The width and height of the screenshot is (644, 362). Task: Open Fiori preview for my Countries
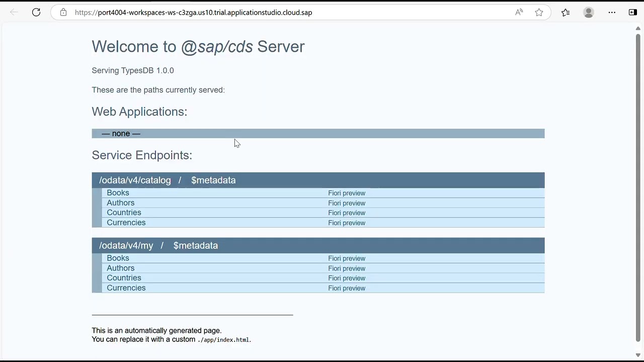pyautogui.click(x=347, y=278)
